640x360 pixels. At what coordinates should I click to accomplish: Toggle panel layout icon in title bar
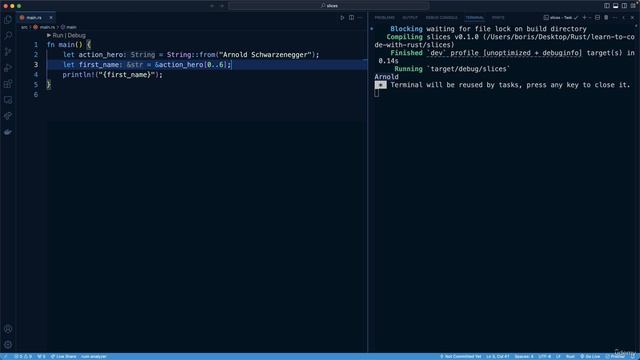click(x=616, y=6)
